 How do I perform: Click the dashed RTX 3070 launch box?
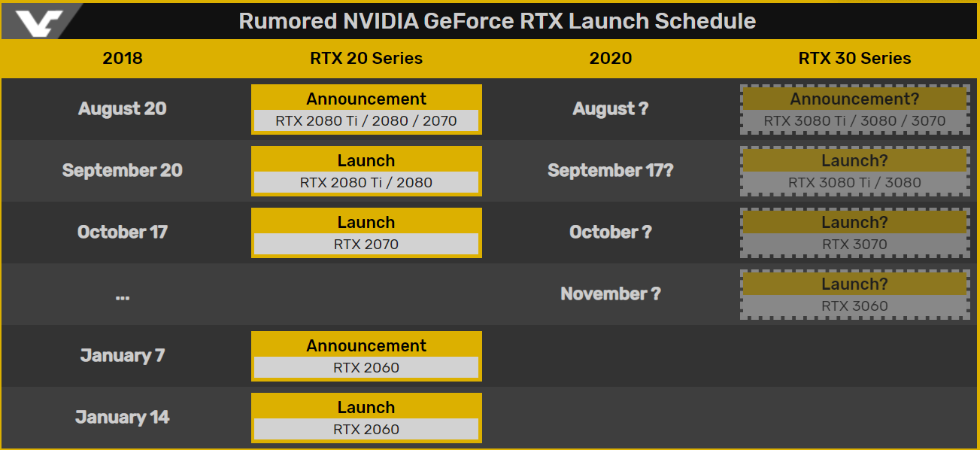(x=854, y=233)
